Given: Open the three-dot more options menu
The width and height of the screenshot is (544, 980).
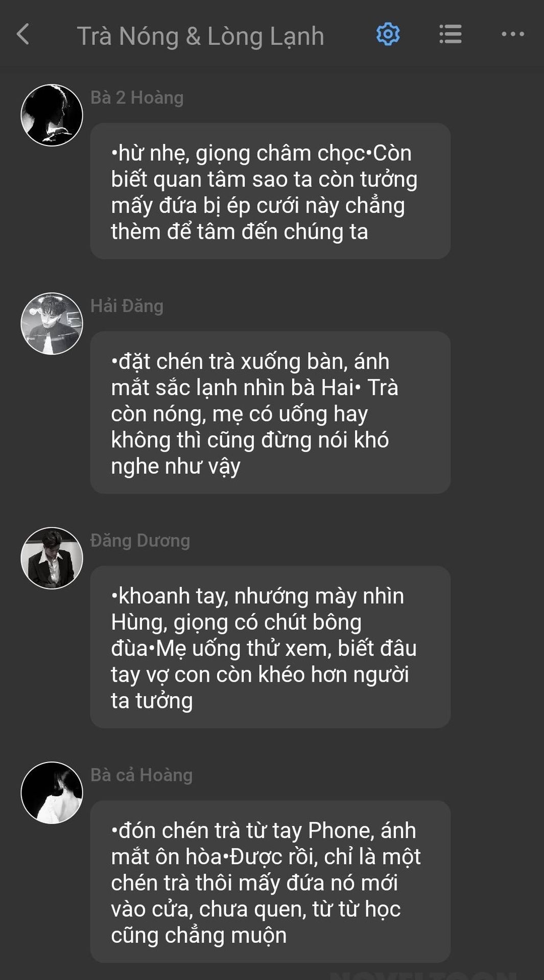Looking at the screenshot, I should coord(513,34).
